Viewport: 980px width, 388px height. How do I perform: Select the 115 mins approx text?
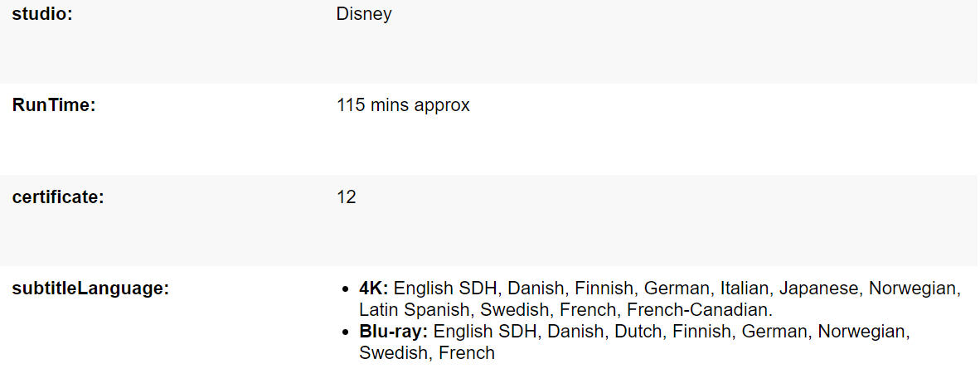pos(403,105)
